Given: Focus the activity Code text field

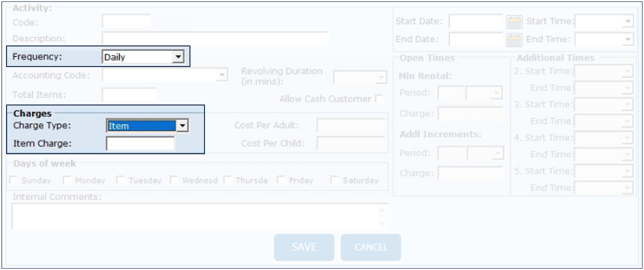Looking at the screenshot, I should [x=126, y=22].
